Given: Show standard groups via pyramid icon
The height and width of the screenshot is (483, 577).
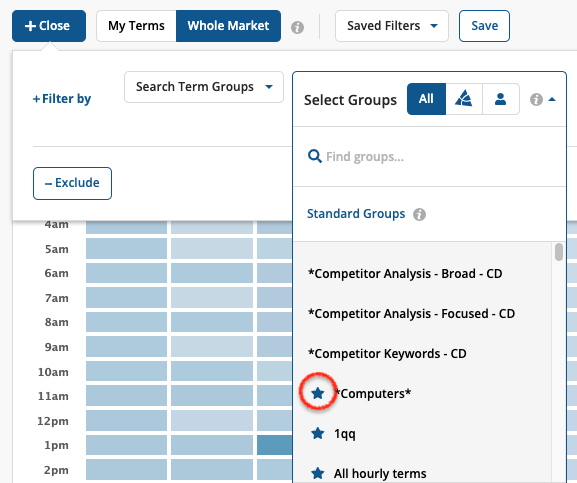Looking at the screenshot, I should pos(464,99).
